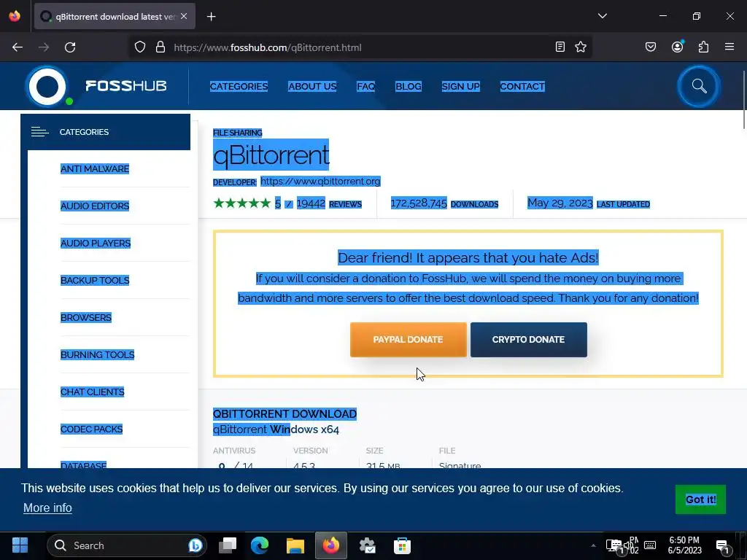Select the Backup Tools category
This screenshot has width=747, height=560.
tap(95, 280)
